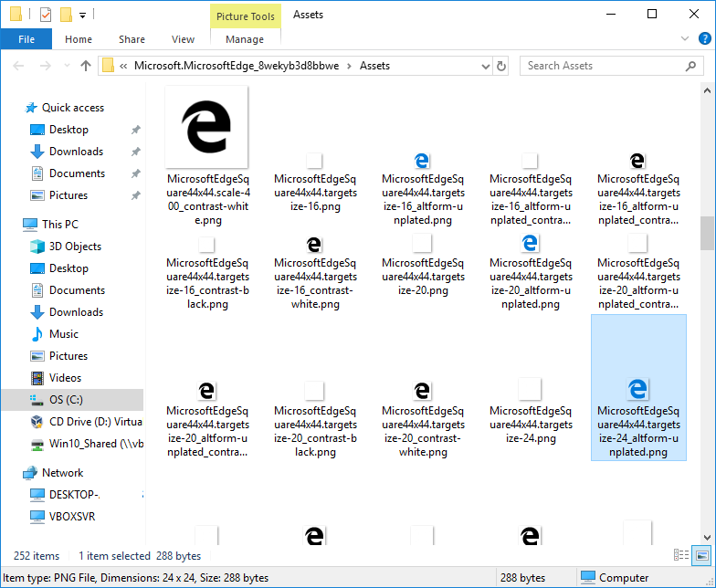The height and width of the screenshot is (588, 716).
Task: Refresh the Assets folder view
Action: coord(500,66)
